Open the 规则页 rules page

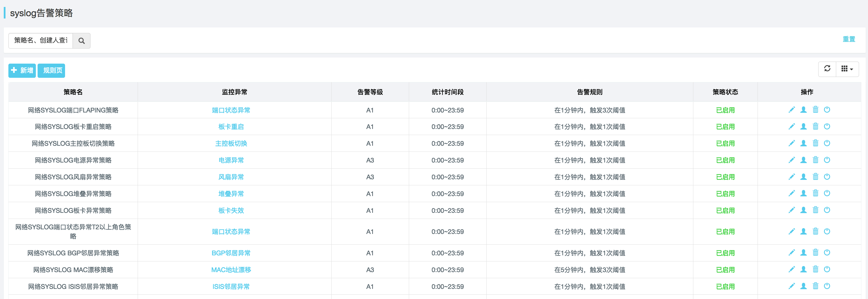pyautogui.click(x=51, y=71)
